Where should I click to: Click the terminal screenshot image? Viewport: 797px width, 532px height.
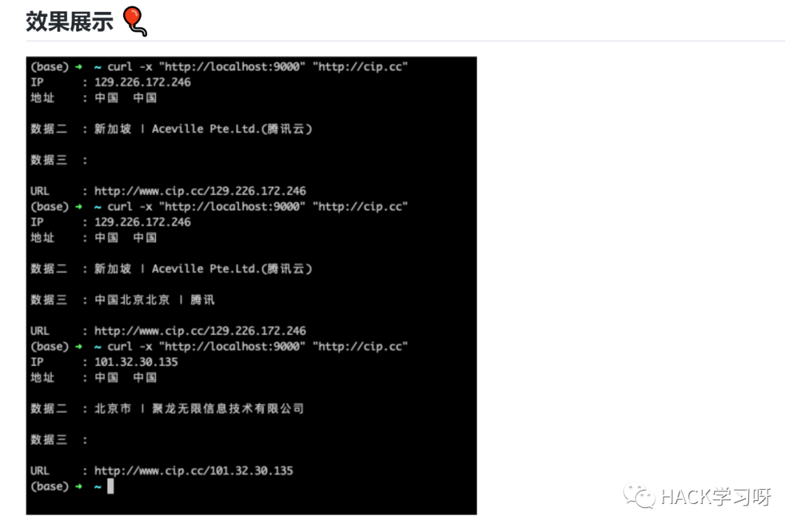click(x=252, y=286)
